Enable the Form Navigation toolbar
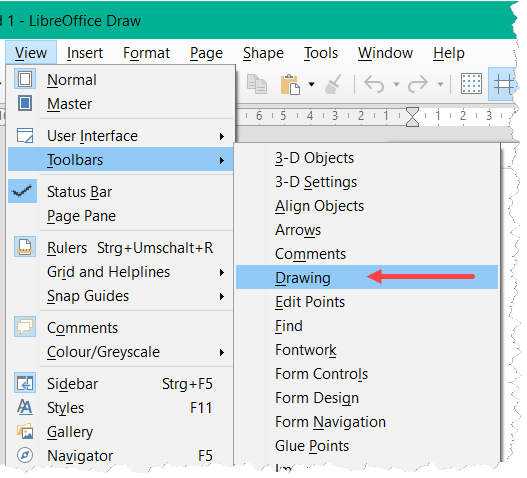 (x=367, y=422)
